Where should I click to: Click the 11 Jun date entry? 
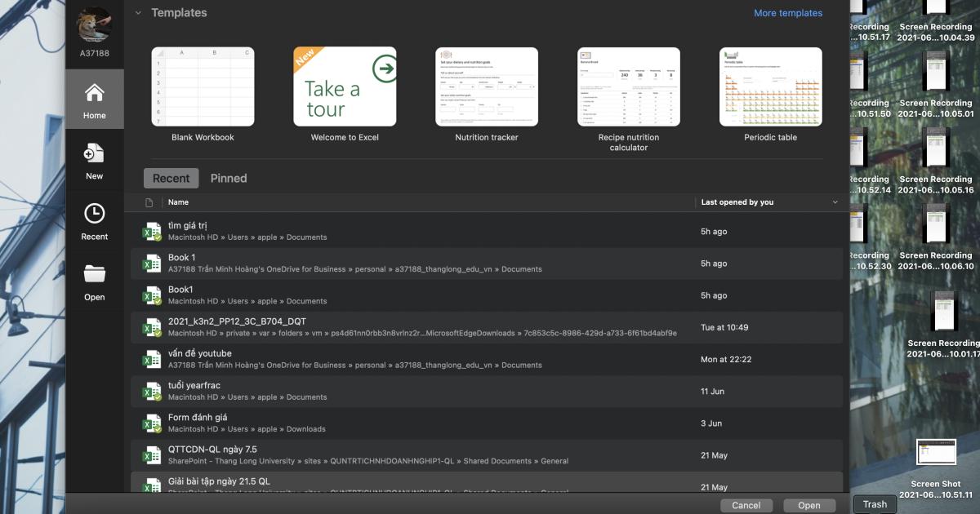pos(713,391)
